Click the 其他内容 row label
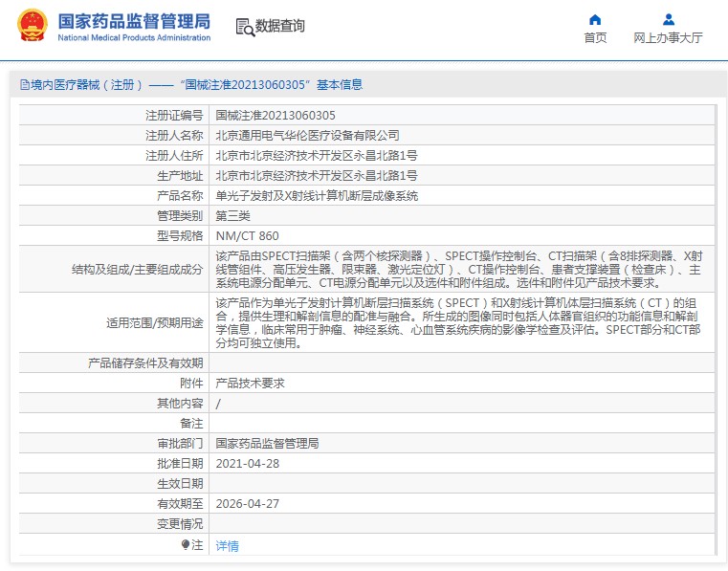Image resolution: width=728 pixels, height=571 pixels. tap(180, 403)
